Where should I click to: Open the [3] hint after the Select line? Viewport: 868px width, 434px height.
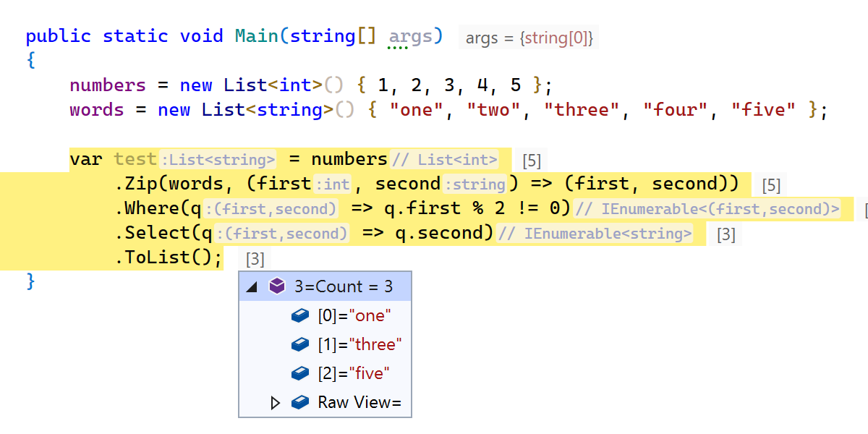point(726,234)
